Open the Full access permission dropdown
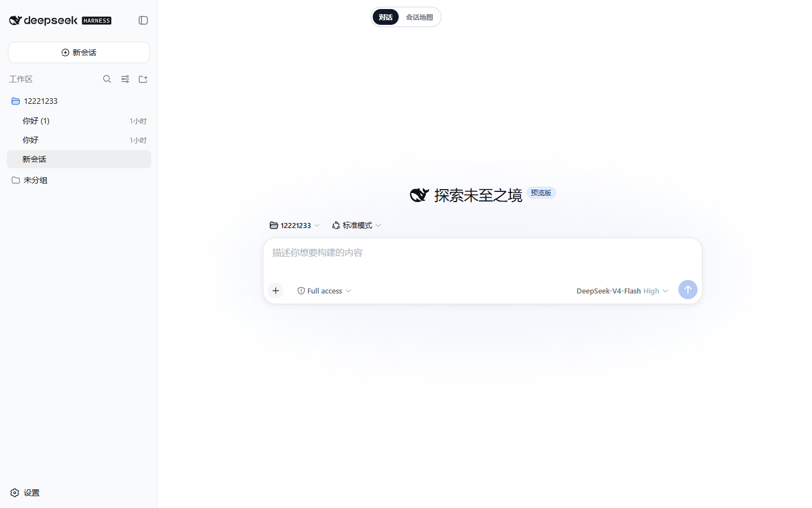This screenshot has width=812, height=508. (324, 291)
